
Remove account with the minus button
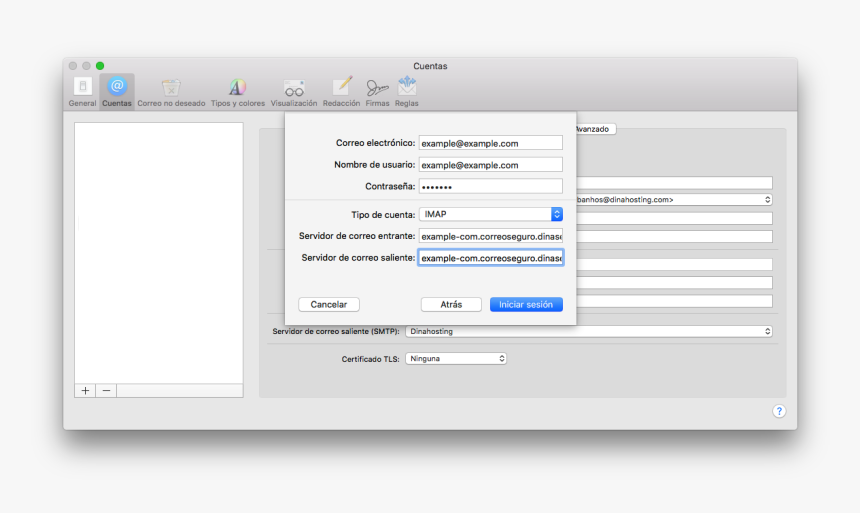click(x=106, y=391)
